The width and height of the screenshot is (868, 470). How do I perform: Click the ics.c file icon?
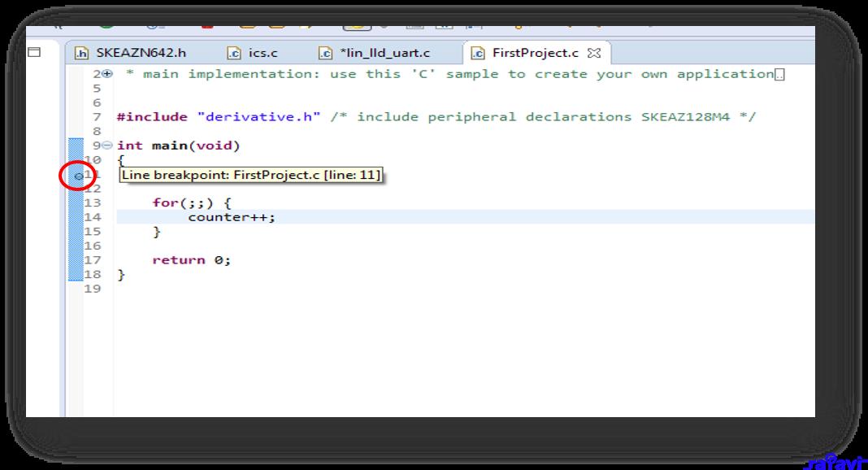pos(234,54)
